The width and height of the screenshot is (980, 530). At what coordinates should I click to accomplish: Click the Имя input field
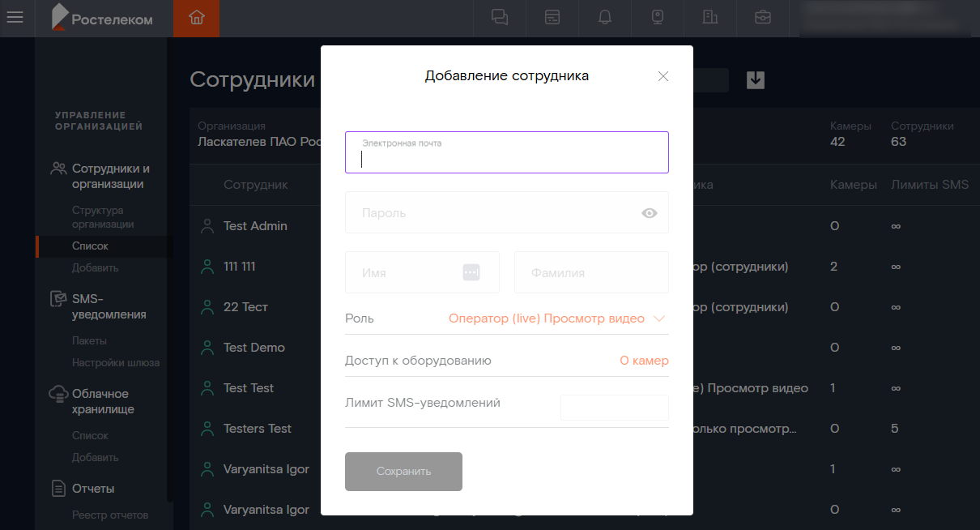(x=422, y=272)
